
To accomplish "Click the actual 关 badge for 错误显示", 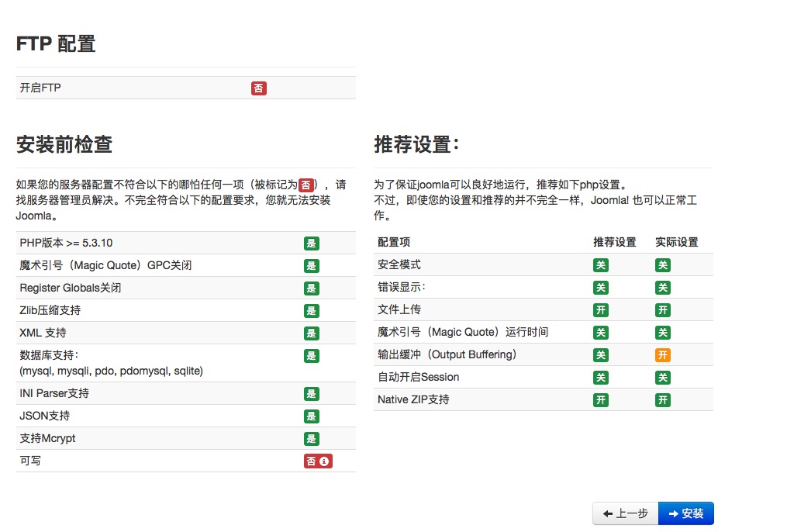I will (662, 288).
